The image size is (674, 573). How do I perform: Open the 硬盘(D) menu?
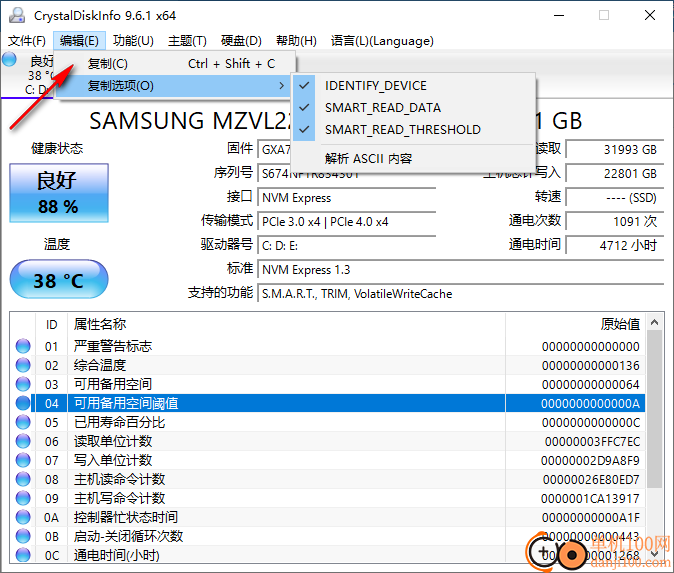241,41
